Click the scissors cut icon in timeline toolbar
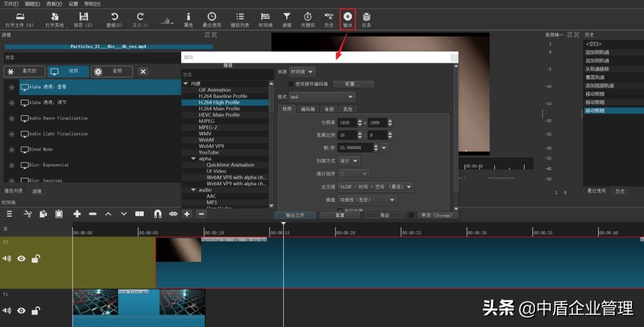 tap(27, 214)
